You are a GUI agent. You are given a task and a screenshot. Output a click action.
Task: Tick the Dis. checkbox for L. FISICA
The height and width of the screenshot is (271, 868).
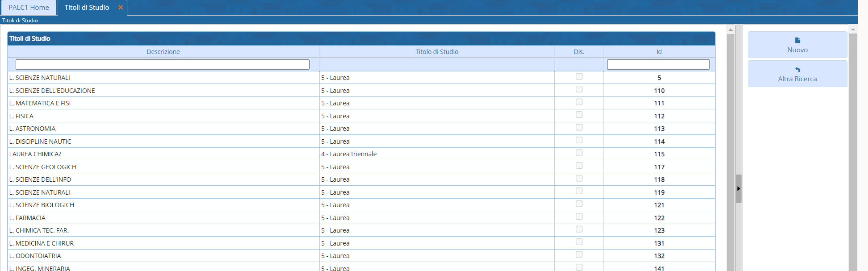579,115
